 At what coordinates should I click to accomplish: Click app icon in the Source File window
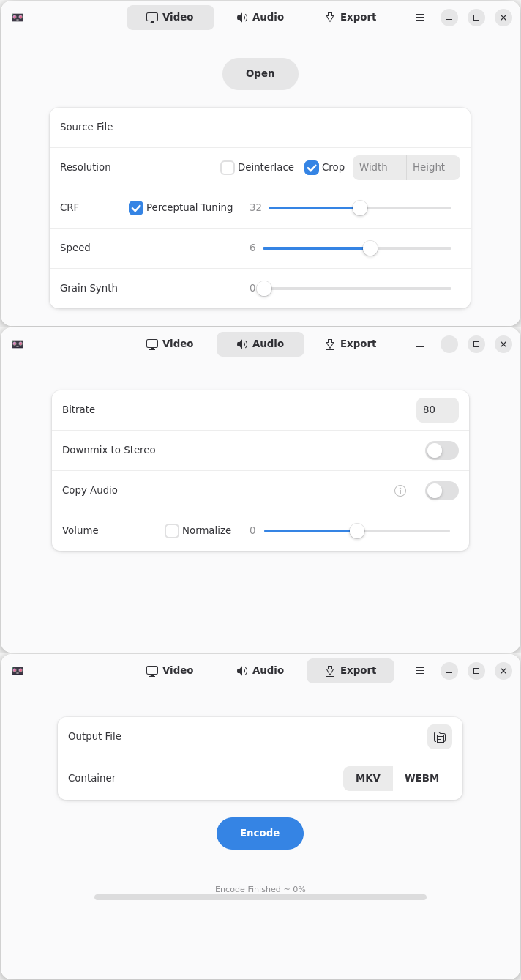[x=18, y=18]
